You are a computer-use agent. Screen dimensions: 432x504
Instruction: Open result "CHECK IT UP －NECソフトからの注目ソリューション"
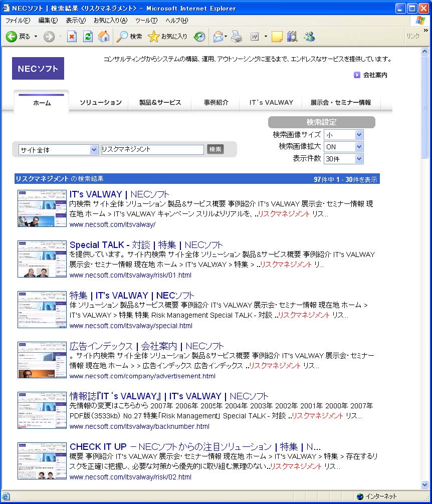pos(195,446)
